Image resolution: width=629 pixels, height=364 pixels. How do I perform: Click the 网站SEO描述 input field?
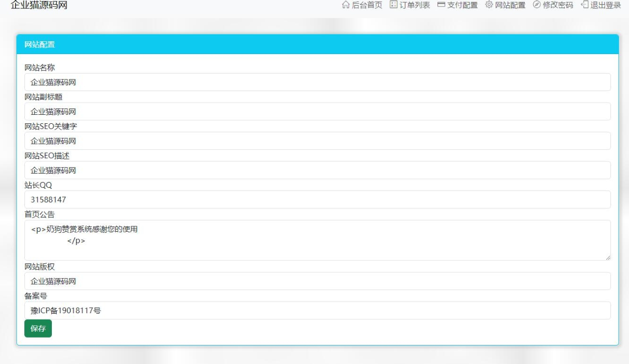[317, 170]
